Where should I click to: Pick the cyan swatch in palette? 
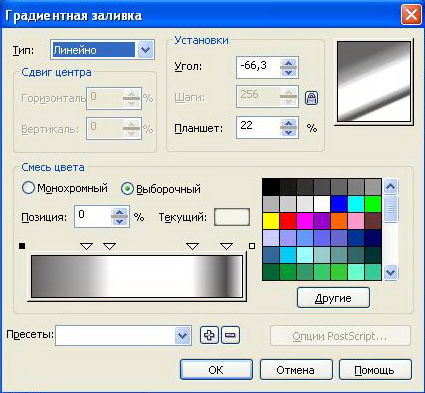[356, 204]
